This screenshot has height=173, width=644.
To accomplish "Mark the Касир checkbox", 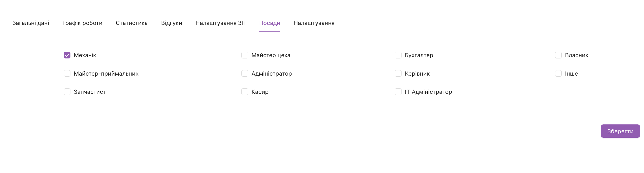I will pos(245,92).
